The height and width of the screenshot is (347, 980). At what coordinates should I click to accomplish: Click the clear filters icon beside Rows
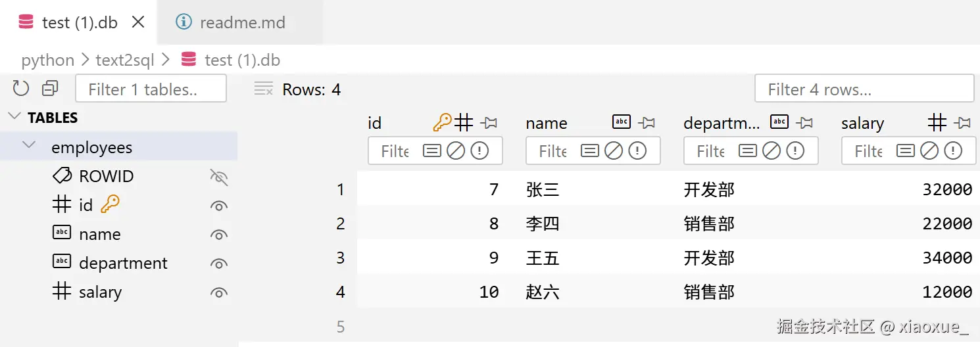263,89
